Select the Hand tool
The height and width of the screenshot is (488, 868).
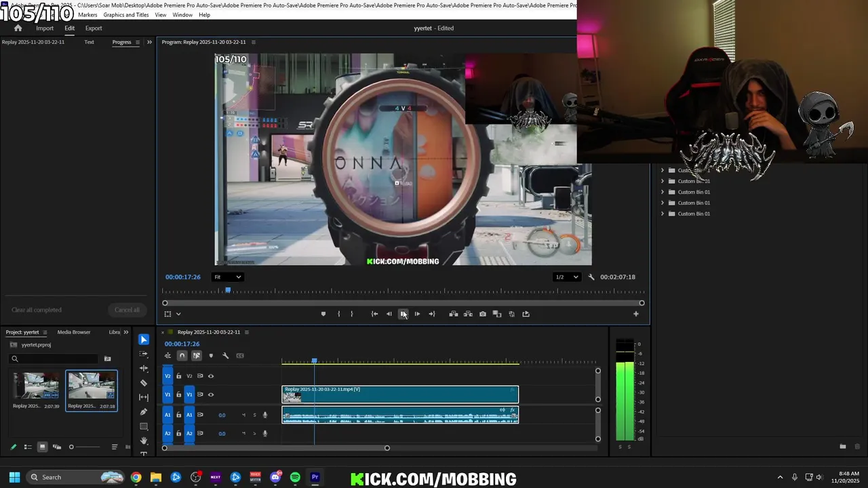(x=144, y=441)
